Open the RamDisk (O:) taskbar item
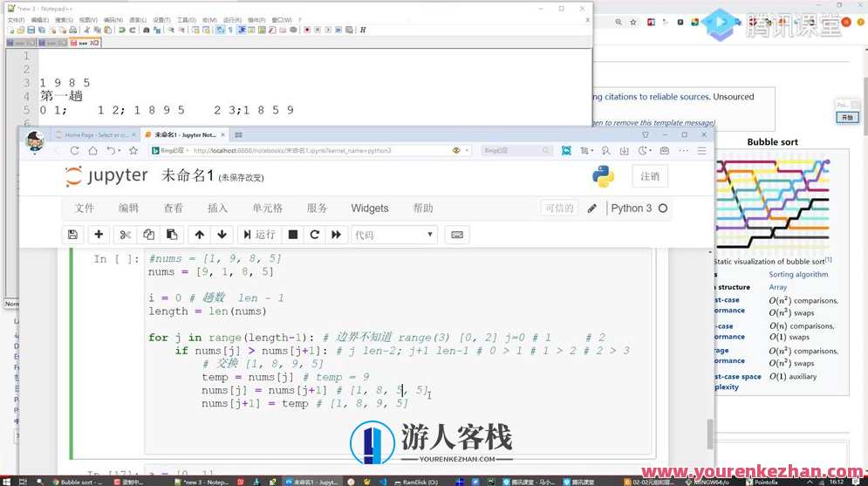The width and height of the screenshot is (868, 486). 416,482
